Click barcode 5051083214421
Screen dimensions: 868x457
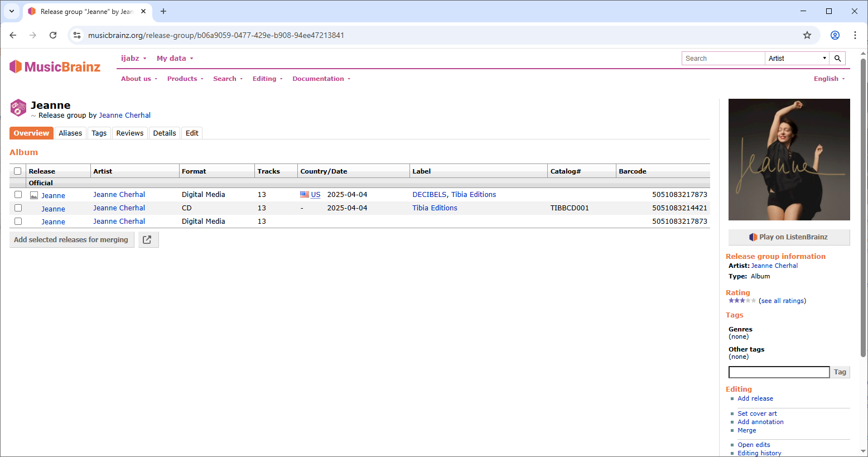(679, 208)
